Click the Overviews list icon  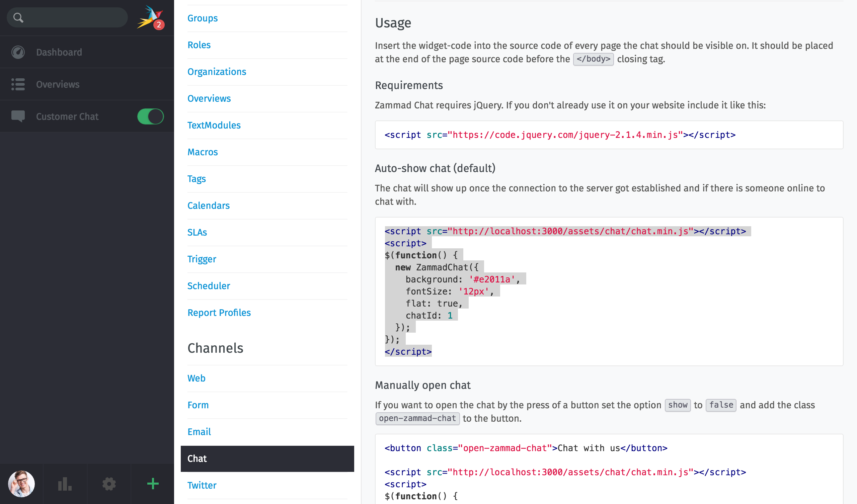(x=18, y=84)
